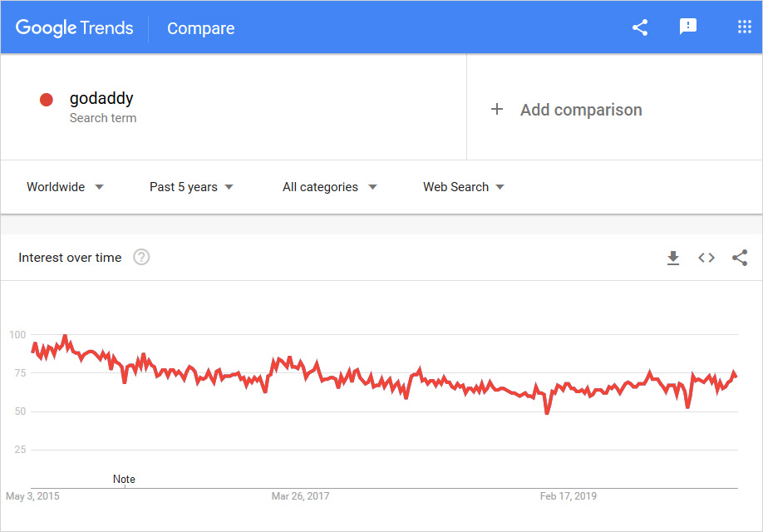Expand the Past 5 years dropdown
Screen dimensions: 763x532
(x=191, y=187)
